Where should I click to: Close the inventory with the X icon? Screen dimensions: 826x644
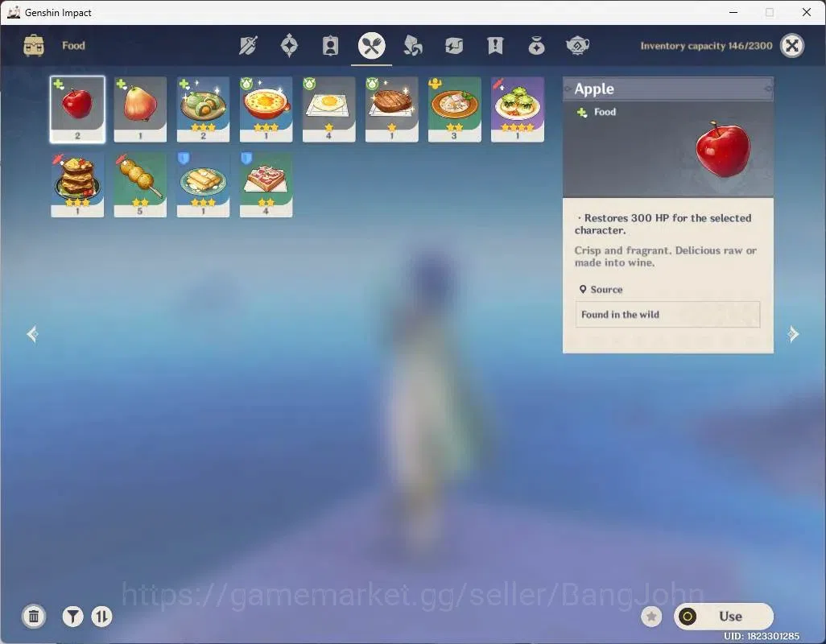coord(791,46)
